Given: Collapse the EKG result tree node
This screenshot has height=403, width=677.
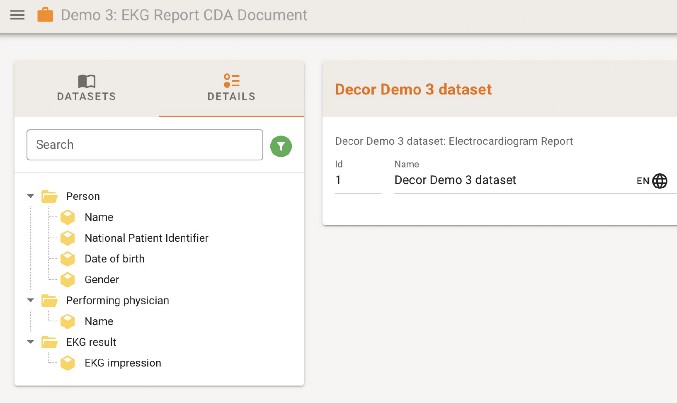Looking at the screenshot, I should click(31, 342).
